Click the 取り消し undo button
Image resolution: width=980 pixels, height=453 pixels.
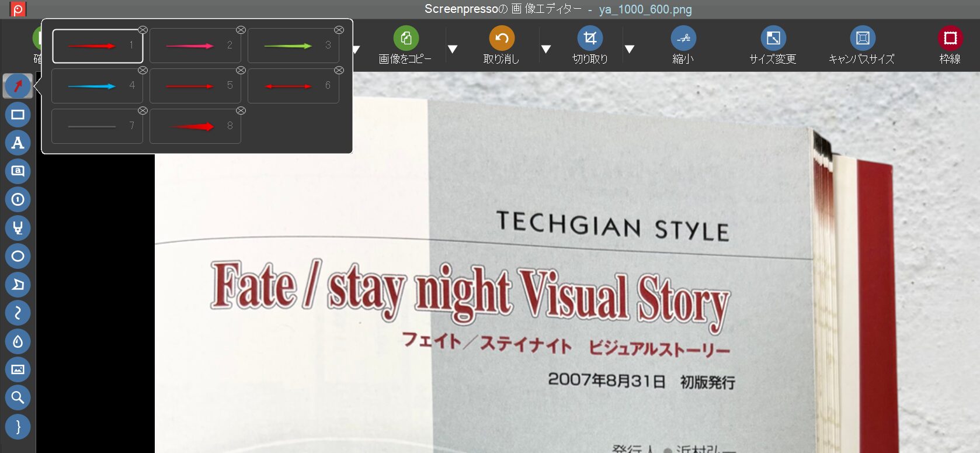[x=502, y=45]
